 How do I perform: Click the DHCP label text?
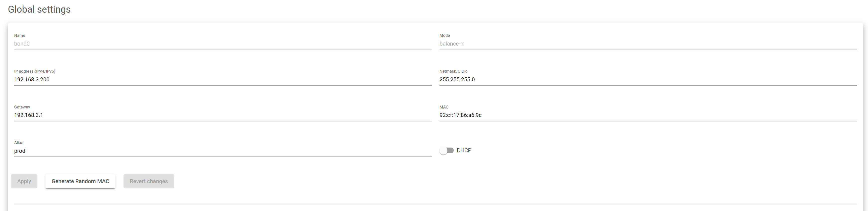[x=464, y=151]
